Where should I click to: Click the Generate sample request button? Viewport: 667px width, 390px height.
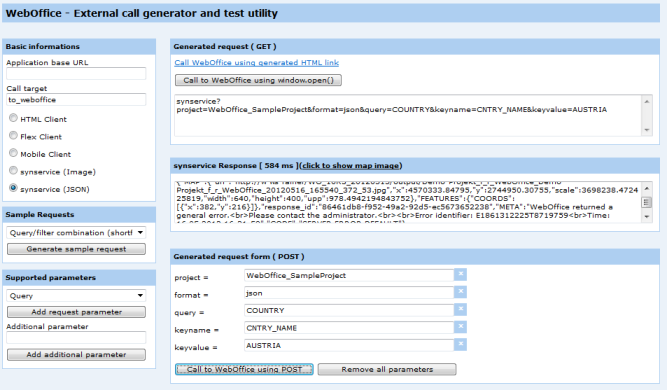point(76,249)
